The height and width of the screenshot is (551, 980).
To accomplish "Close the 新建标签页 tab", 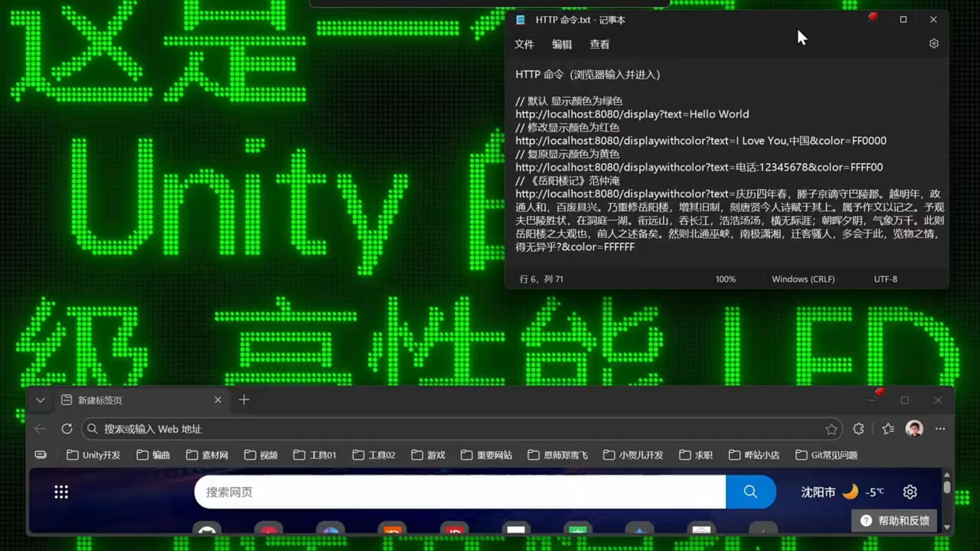I will [x=218, y=400].
